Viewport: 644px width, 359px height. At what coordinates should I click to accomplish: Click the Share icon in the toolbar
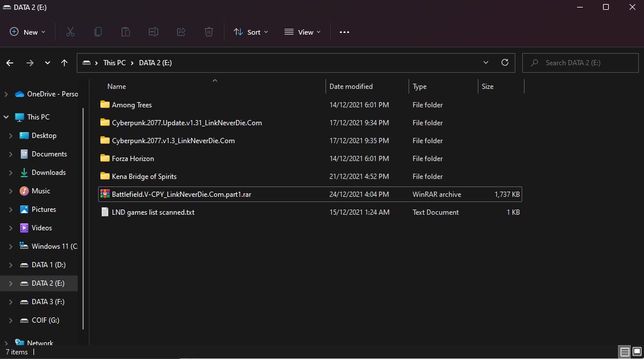181,32
